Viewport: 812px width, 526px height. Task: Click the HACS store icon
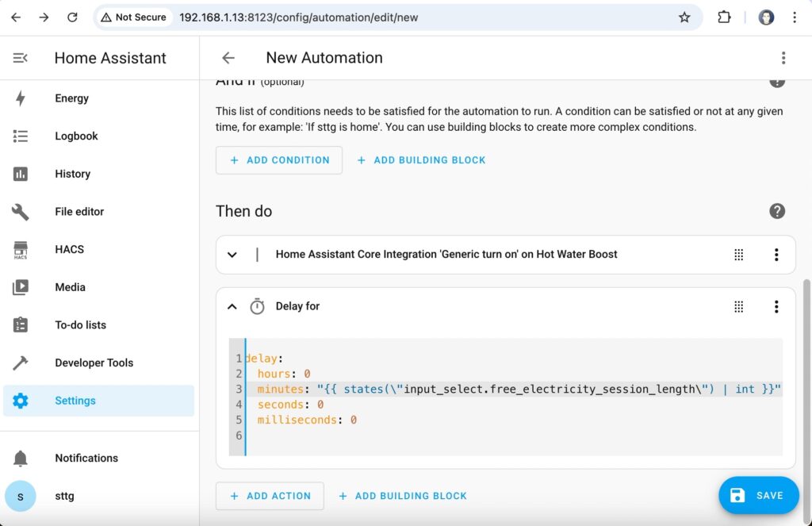click(x=20, y=249)
